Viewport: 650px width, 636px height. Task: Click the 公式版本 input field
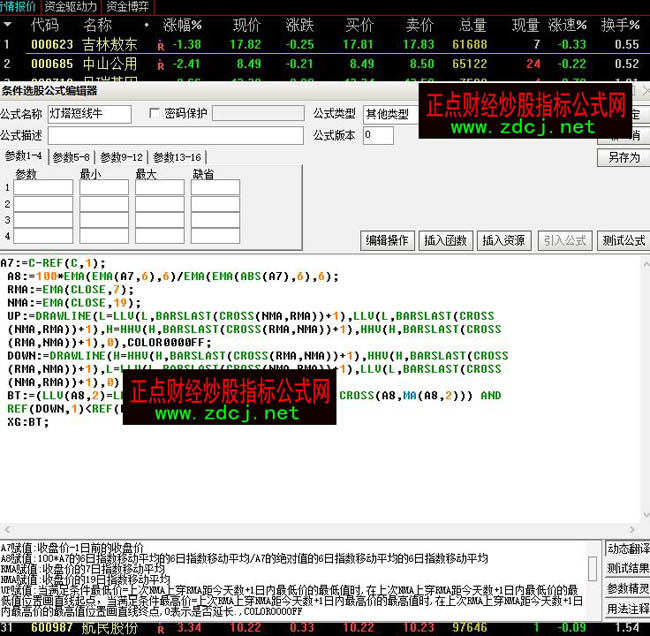378,135
